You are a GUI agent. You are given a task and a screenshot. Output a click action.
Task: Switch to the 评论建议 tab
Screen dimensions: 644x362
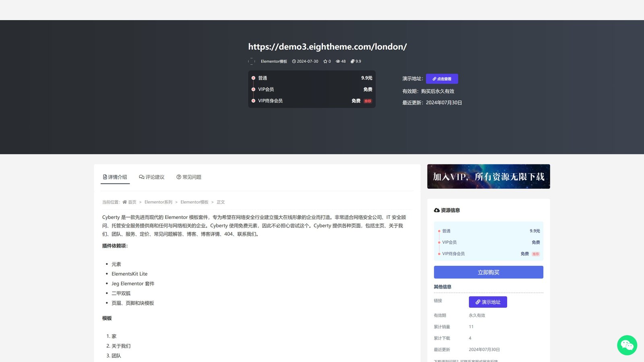click(x=152, y=177)
